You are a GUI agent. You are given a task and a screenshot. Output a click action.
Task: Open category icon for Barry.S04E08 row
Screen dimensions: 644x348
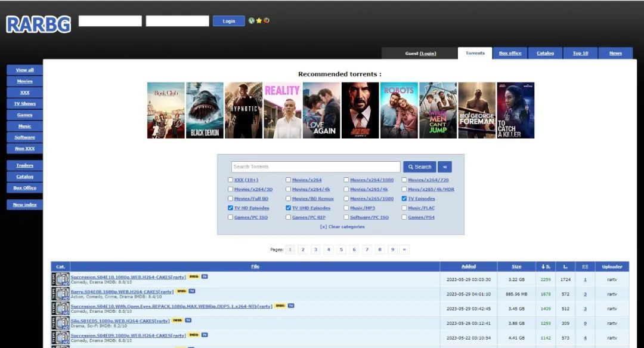[x=60, y=294]
